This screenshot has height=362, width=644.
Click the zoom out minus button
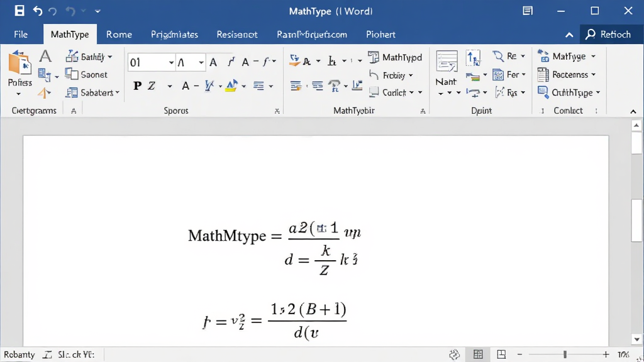coord(519,354)
